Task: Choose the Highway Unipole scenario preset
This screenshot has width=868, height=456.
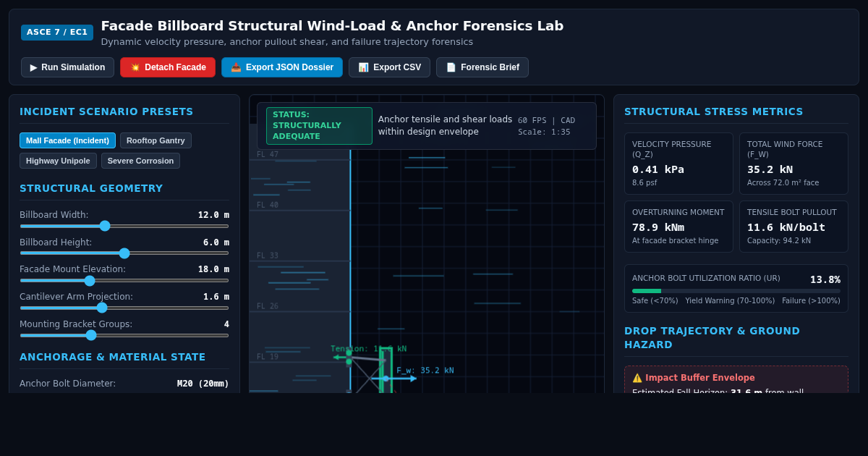Action: click(58, 161)
